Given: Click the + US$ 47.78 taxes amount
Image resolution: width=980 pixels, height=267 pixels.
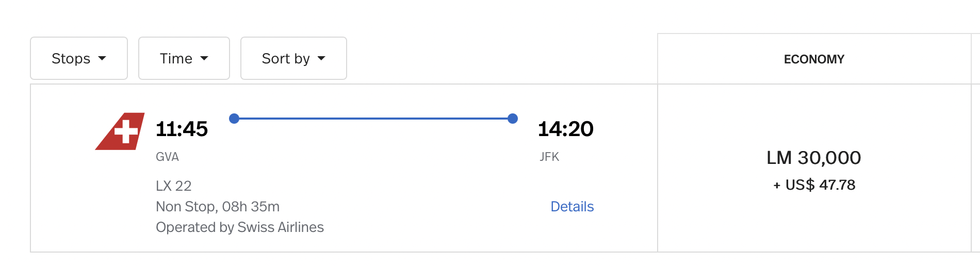Looking at the screenshot, I should point(814,185).
